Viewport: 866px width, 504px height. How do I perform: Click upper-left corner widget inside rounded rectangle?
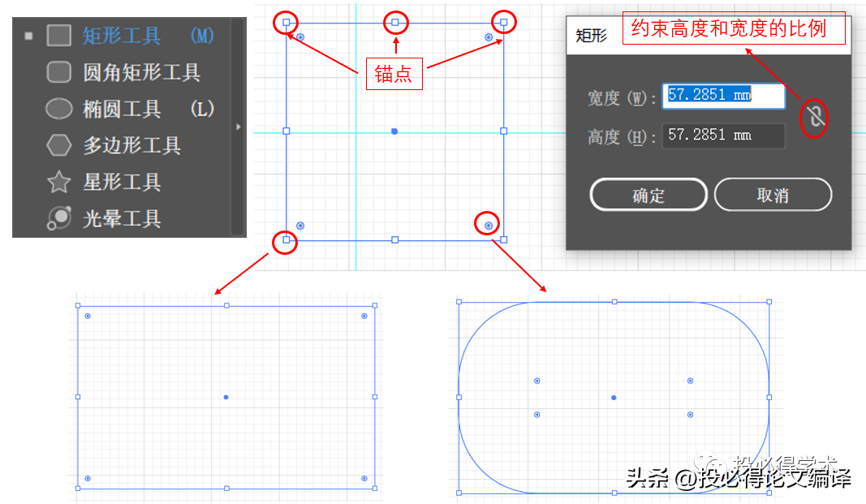pos(536,381)
